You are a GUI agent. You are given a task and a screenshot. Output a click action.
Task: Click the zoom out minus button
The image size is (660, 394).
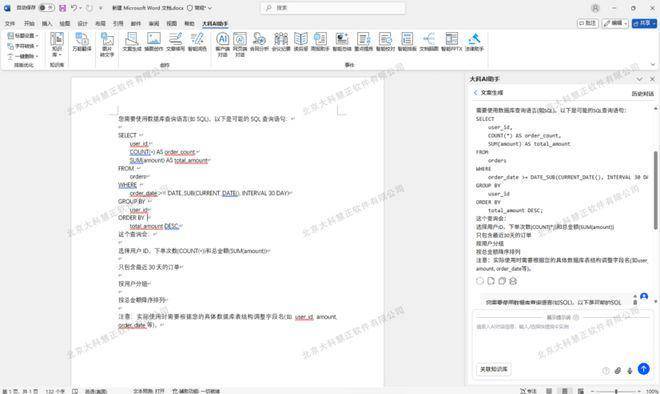click(591, 391)
